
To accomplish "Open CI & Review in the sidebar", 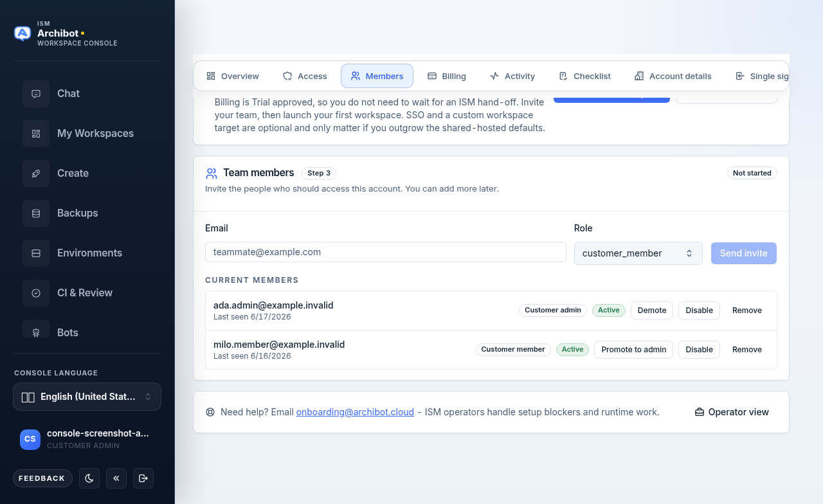I will click(x=87, y=292).
